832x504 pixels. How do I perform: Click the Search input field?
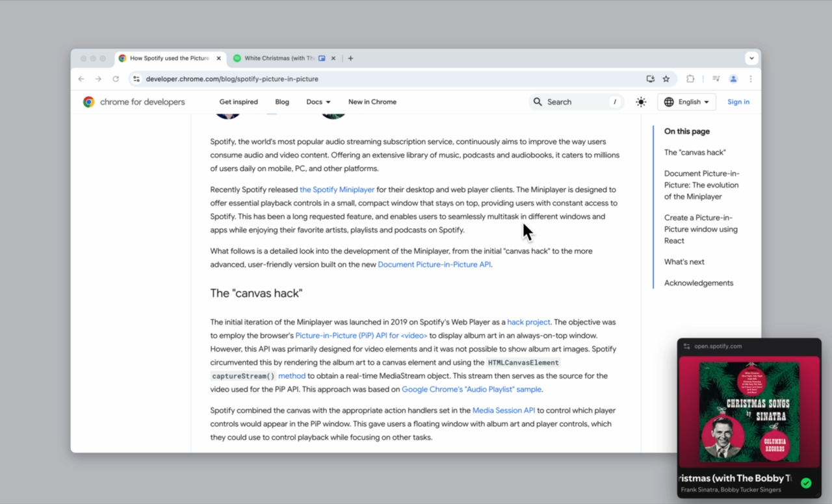[x=575, y=102]
